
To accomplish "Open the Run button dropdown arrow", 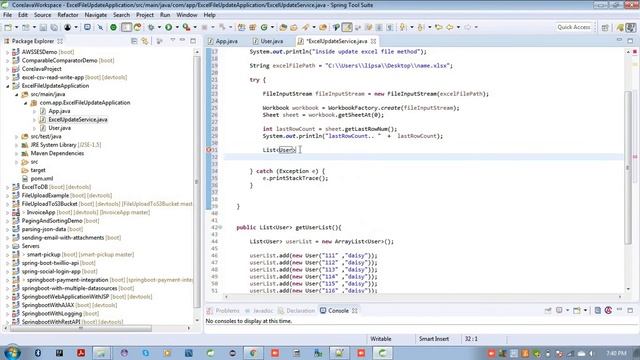I will [177, 27].
